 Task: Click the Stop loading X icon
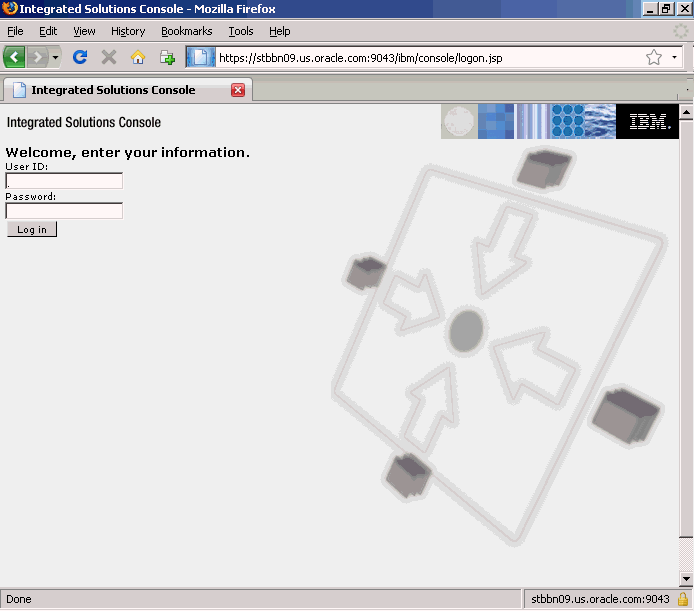pos(109,58)
